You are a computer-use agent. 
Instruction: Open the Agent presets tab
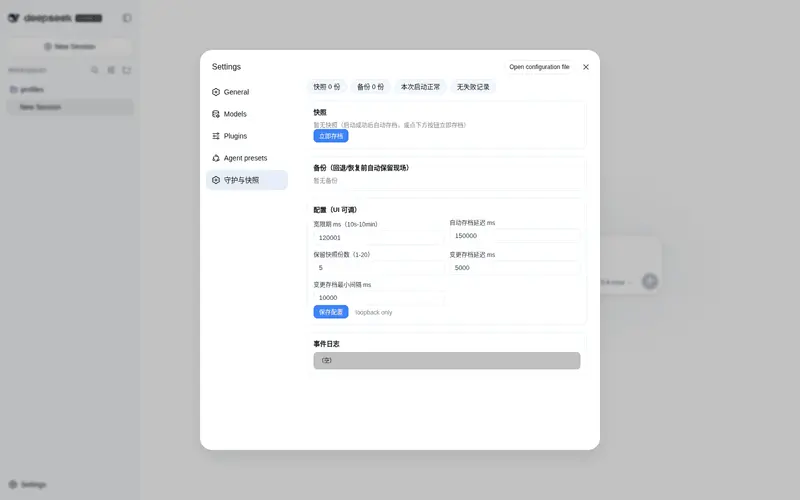pos(247,158)
